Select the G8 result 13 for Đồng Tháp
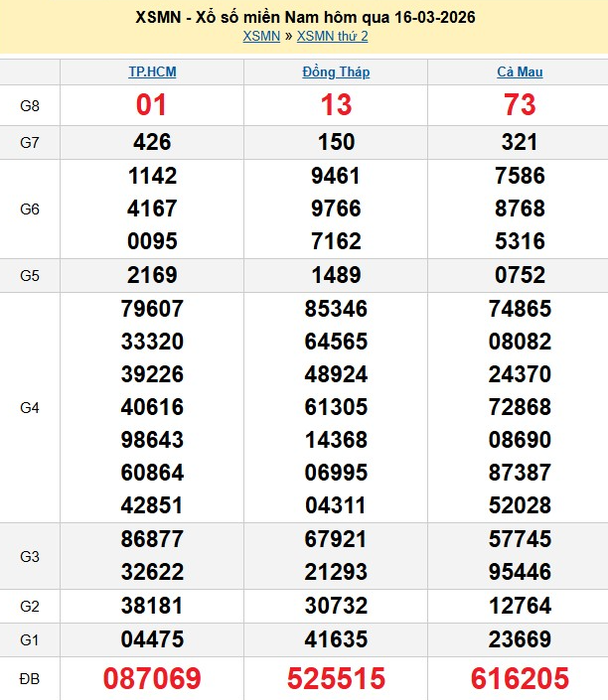Viewport: 608px width, 700px height. (336, 104)
